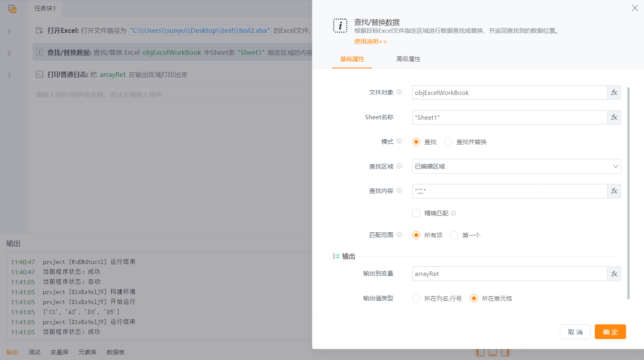644x360 pixels.
Task: Click the fx button beside 查找内容 field
Action: [x=614, y=191]
